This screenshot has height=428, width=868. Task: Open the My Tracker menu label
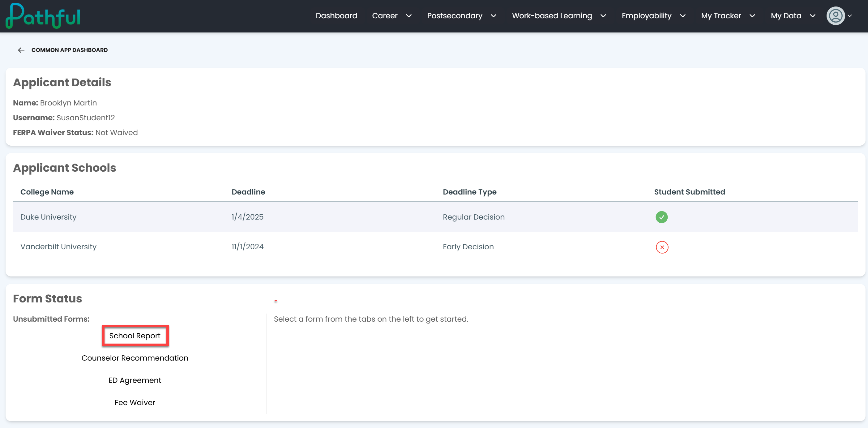point(721,16)
